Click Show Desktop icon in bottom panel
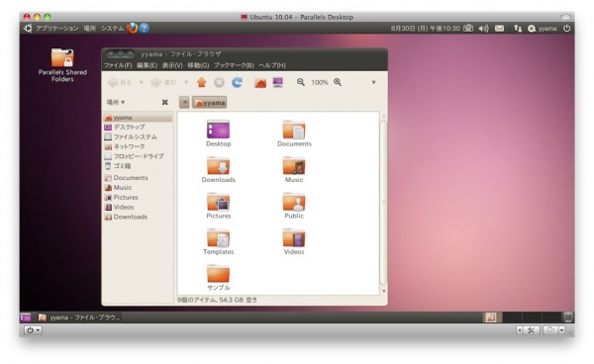The image size is (594, 364). (x=26, y=318)
